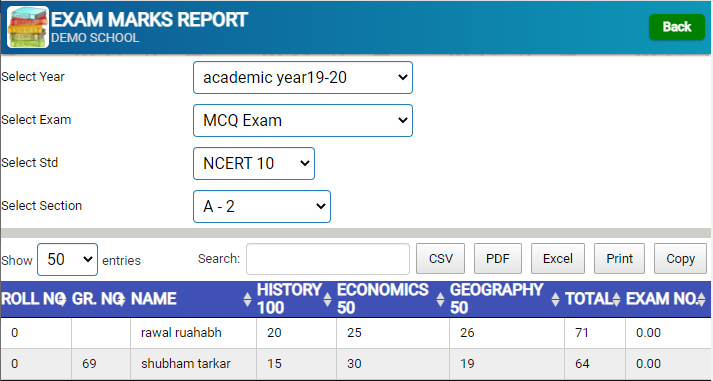The image size is (713, 381).
Task: Sort the EXAM NO. column using arrows
Action: tap(702, 299)
